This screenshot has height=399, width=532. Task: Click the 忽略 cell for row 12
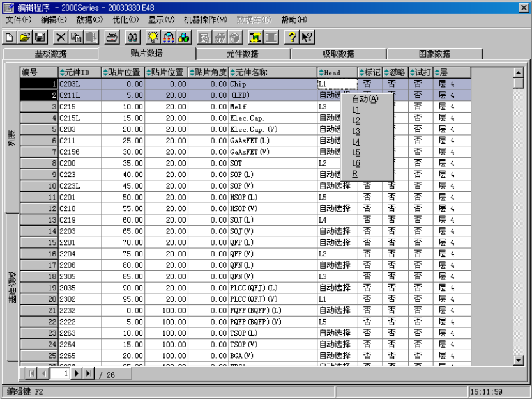point(395,208)
